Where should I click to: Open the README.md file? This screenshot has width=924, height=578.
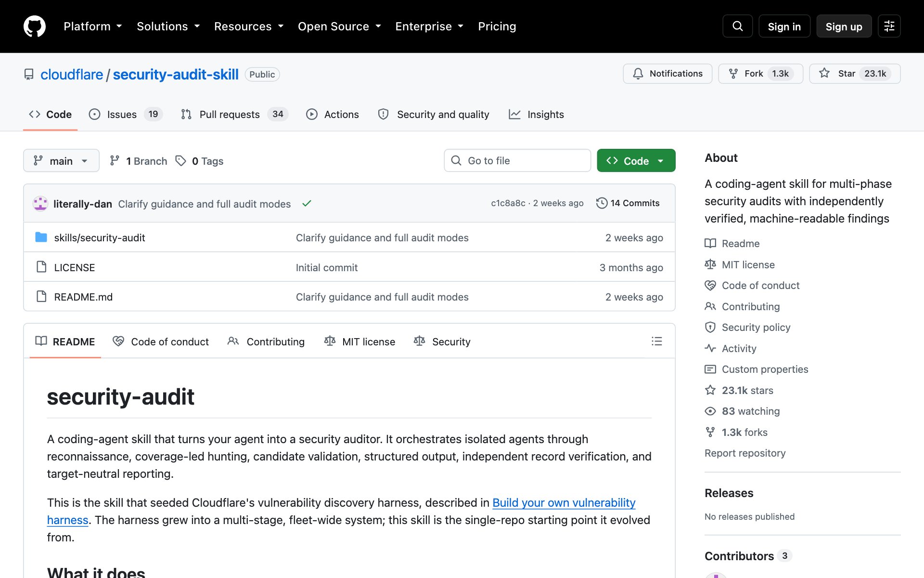83,297
